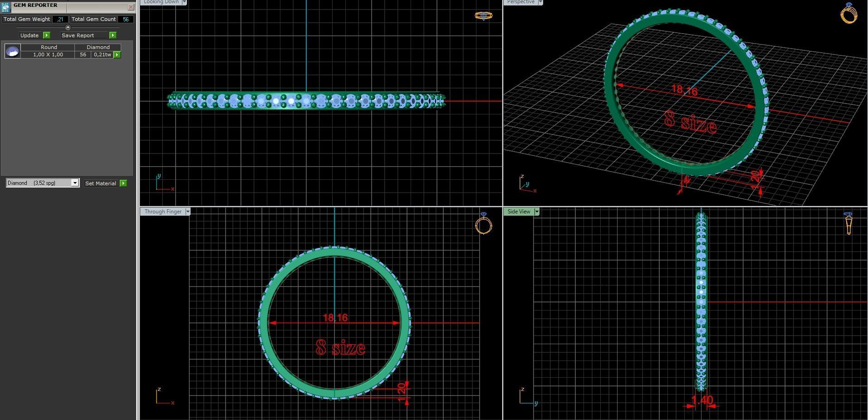Open the Looking Down viewport dropdown arrow
868x420 pixels.
[184, 2]
